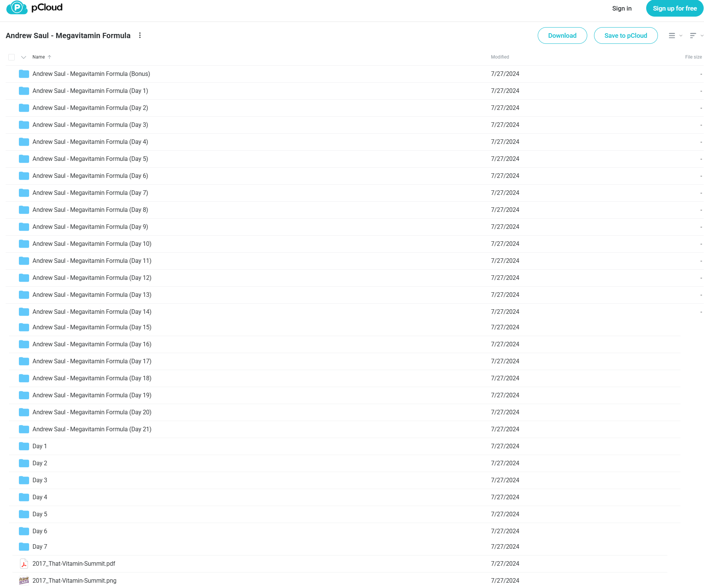704x588 pixels.
Task: Expand the selection chevron next to Name header
Action: [x=23, y=57]
